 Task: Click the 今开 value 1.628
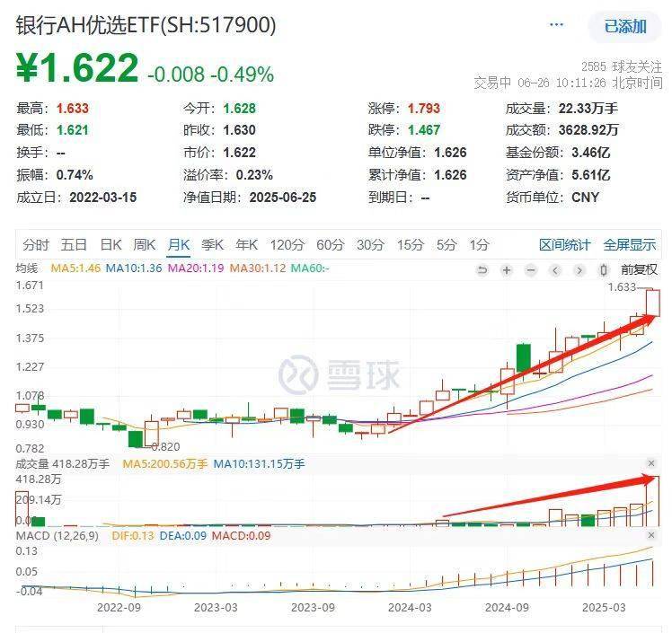coord(239,109)
